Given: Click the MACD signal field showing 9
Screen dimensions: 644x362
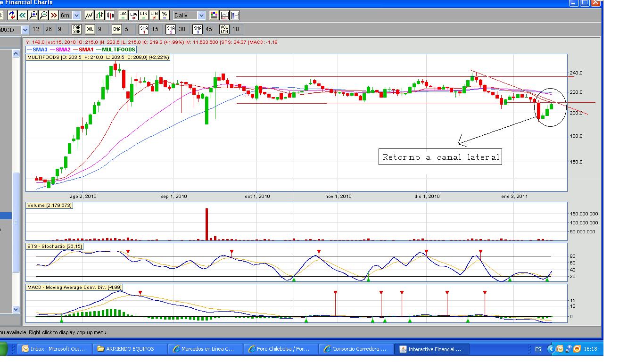Looking at the screenshot, I should [61, 29].
